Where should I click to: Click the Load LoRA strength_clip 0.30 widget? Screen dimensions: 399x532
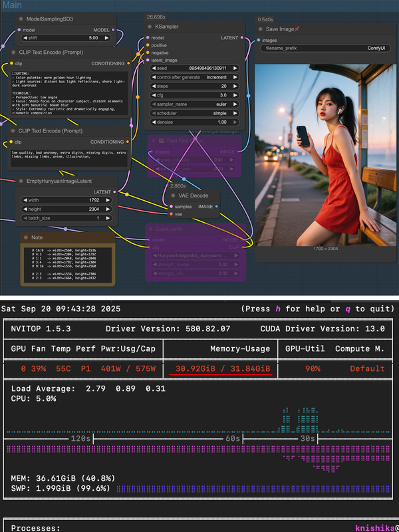tap(195, 273)
